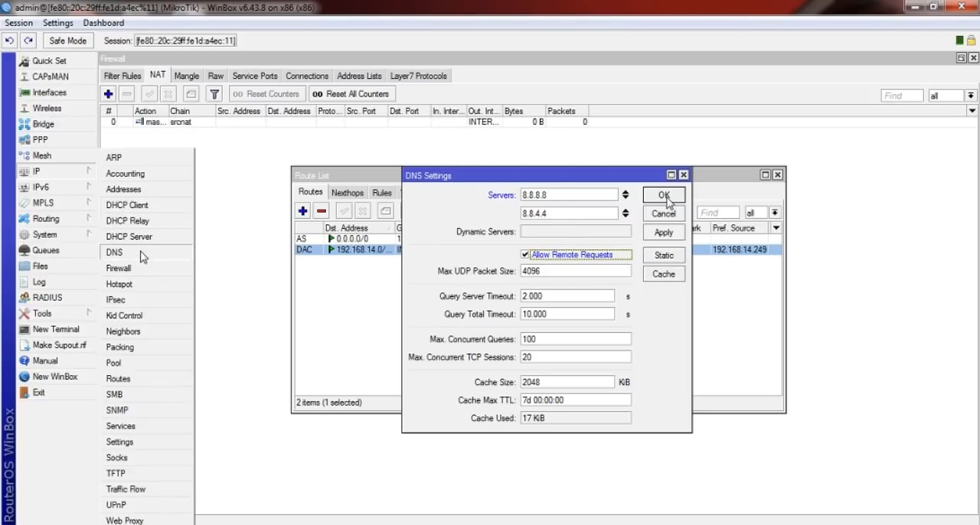Click the green status indicator square
980x525 pixels.
[959, 41]
